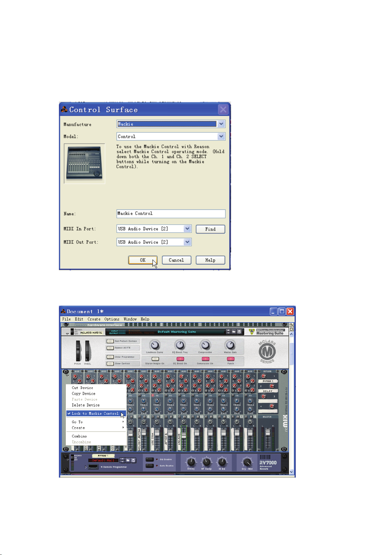Adjust the EQ Boost Freq knob

[180, 345]
